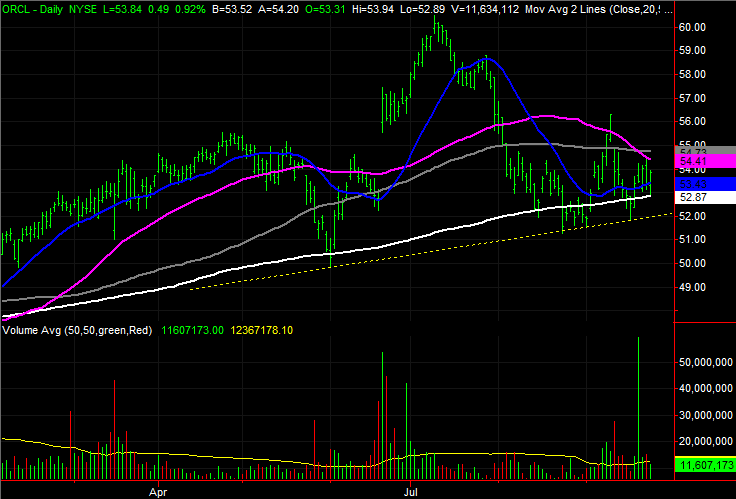Click the 50.00 price axis label
This screenshot has width=736, height=499.
692,263
